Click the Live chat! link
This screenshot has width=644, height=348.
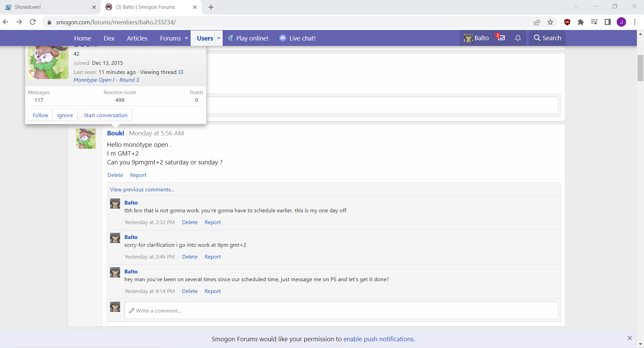click(x=298, y=38)
